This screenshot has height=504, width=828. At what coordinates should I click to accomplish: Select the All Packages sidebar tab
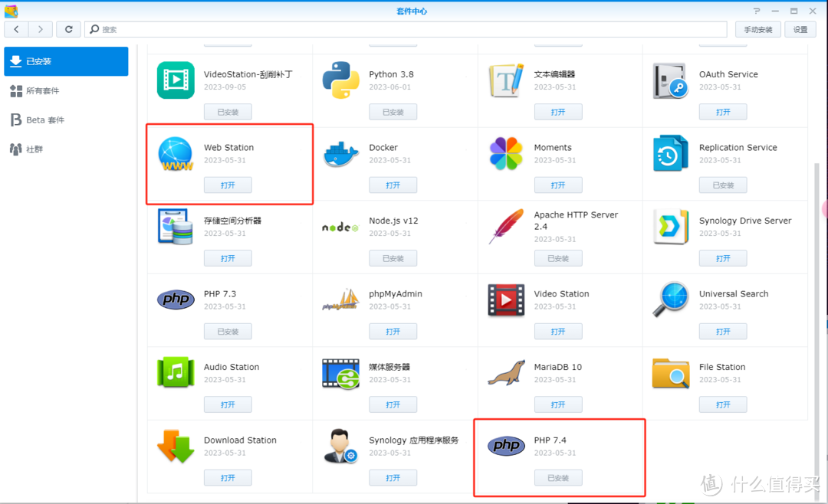tap(66, 91)
